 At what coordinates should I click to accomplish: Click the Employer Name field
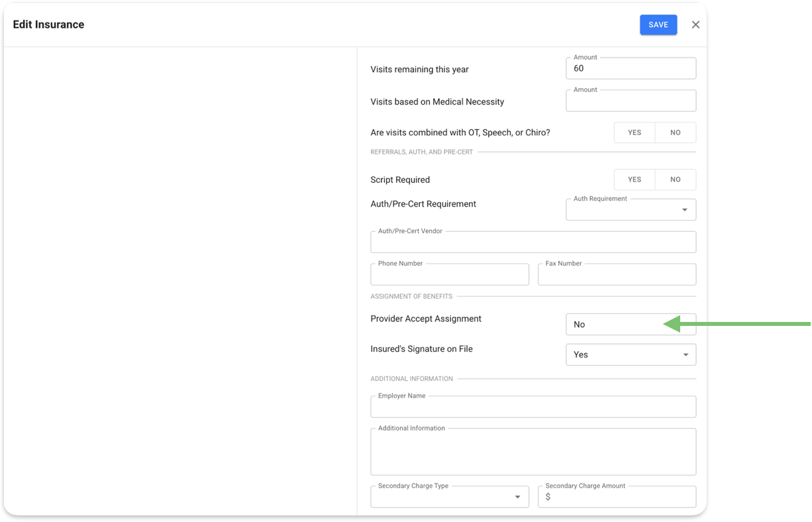[533, 407]
